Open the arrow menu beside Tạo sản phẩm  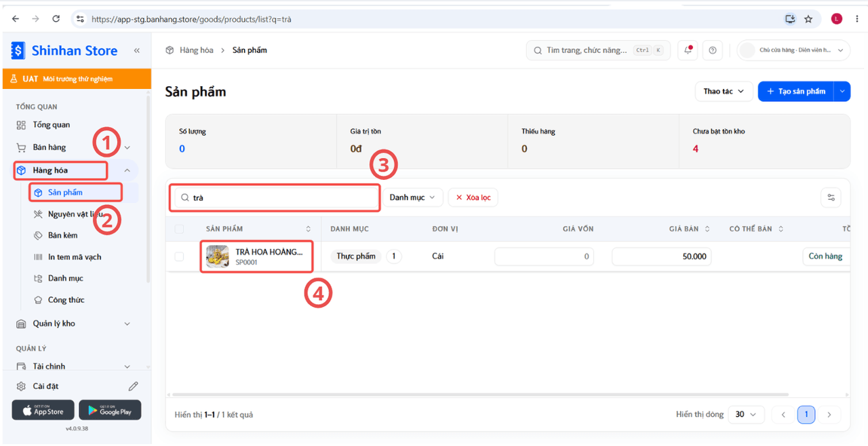(842, 91)
